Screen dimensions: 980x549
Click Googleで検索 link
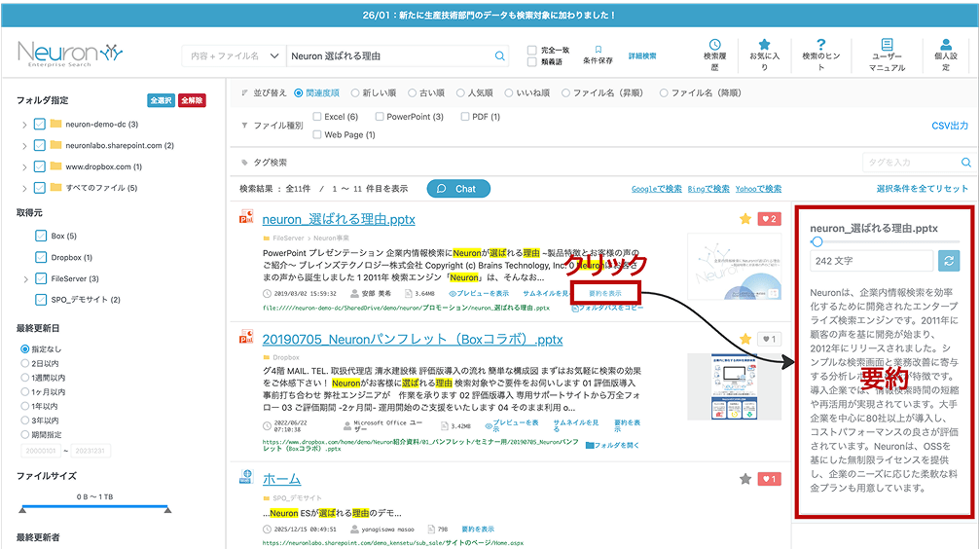click(656, 189)
